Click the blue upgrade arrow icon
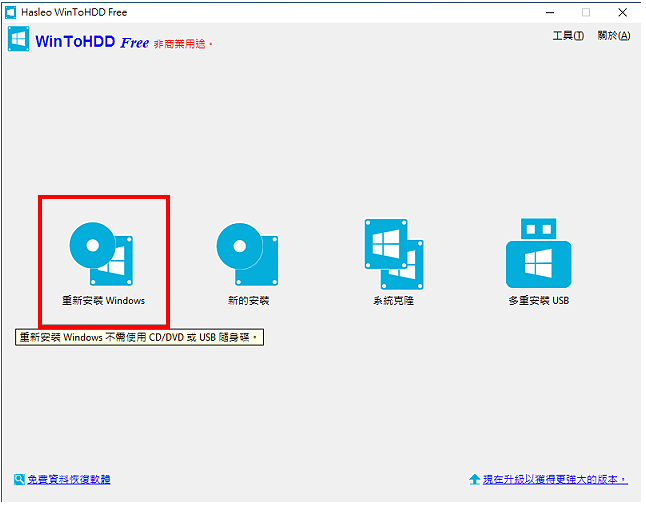Image resolution: width=646 pixels, height=508 pixels. 475,479
